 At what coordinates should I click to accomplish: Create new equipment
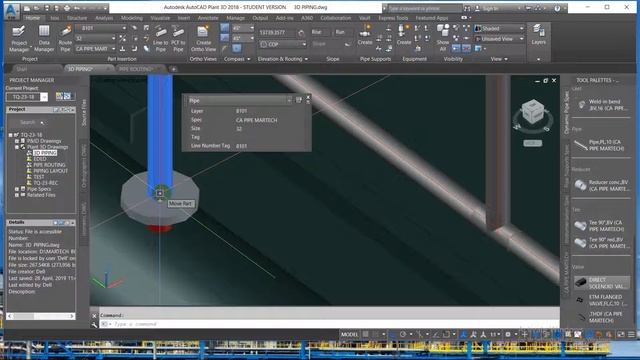point(404,35)
